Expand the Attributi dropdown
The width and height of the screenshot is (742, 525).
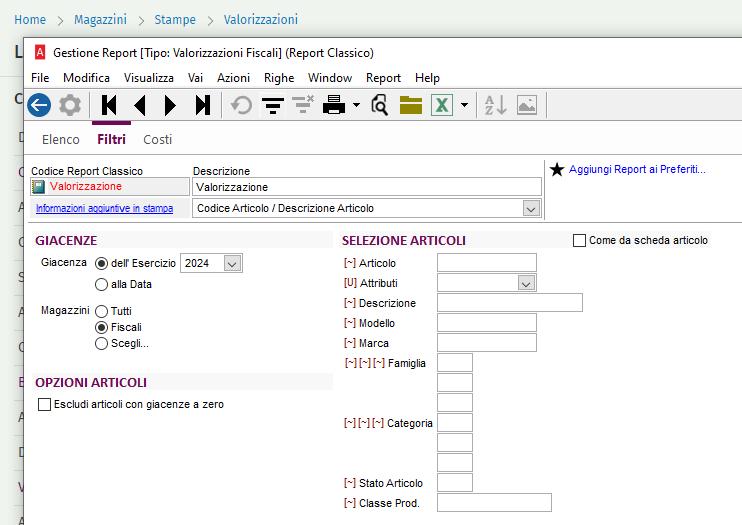pyautogui.click(x=526, y=284)
